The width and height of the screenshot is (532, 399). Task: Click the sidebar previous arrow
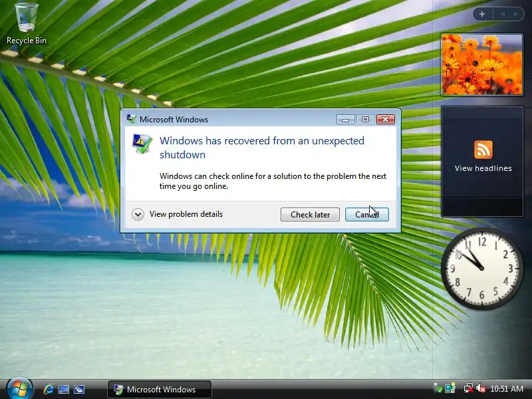point(503,14)
